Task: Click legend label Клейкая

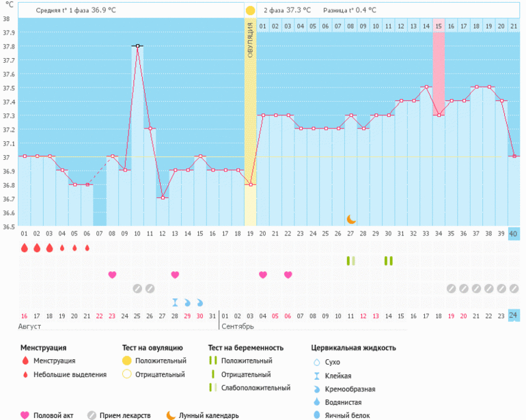Action: pos(338,376)
